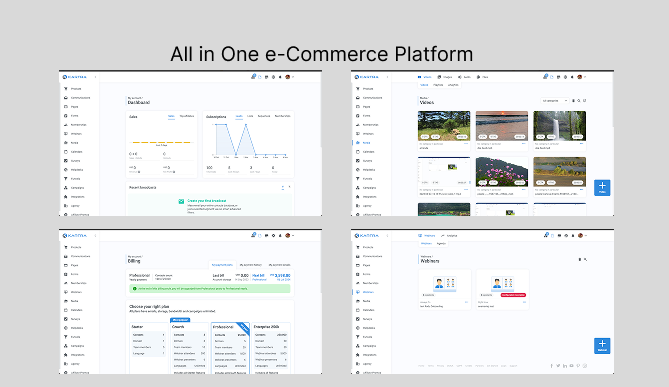Select the Starter plan card
Viewport: 669px width, 387px height.
point(148,348)
